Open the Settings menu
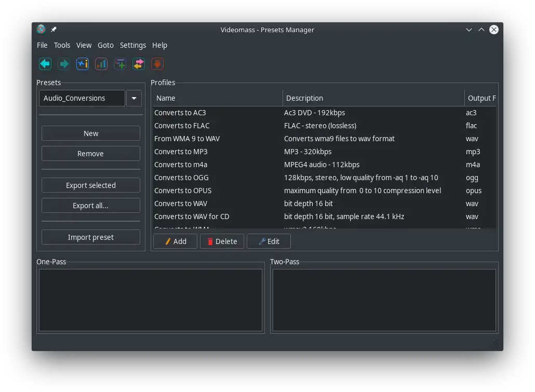 coord(133,45)
